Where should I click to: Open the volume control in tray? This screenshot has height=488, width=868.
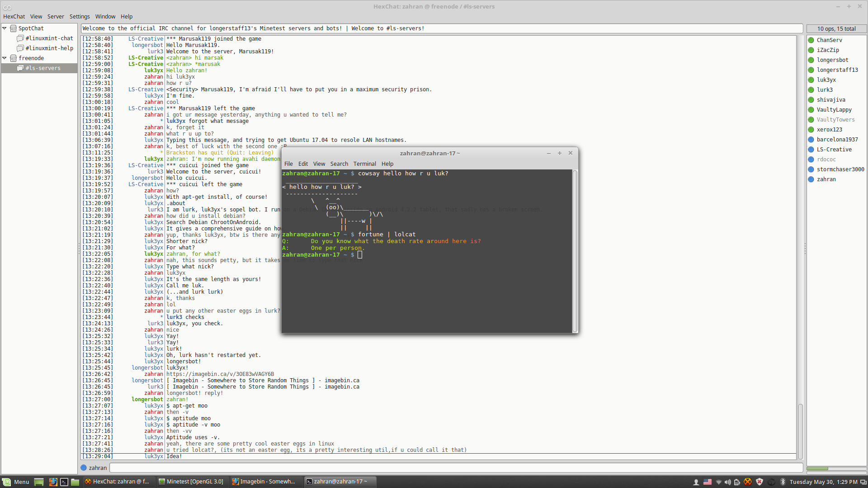click(x=727, y=482)
